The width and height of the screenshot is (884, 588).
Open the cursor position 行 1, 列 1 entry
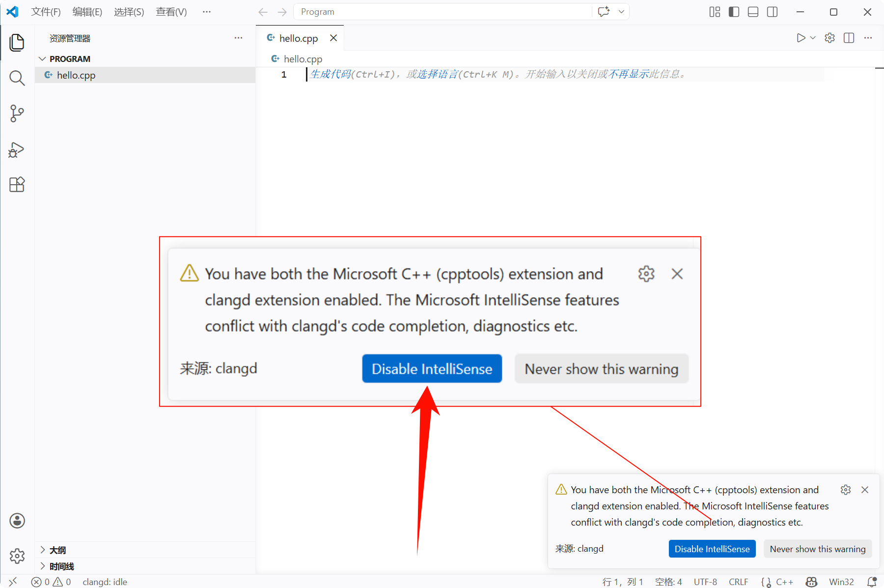pyautogui.click(x=623, y=582)
